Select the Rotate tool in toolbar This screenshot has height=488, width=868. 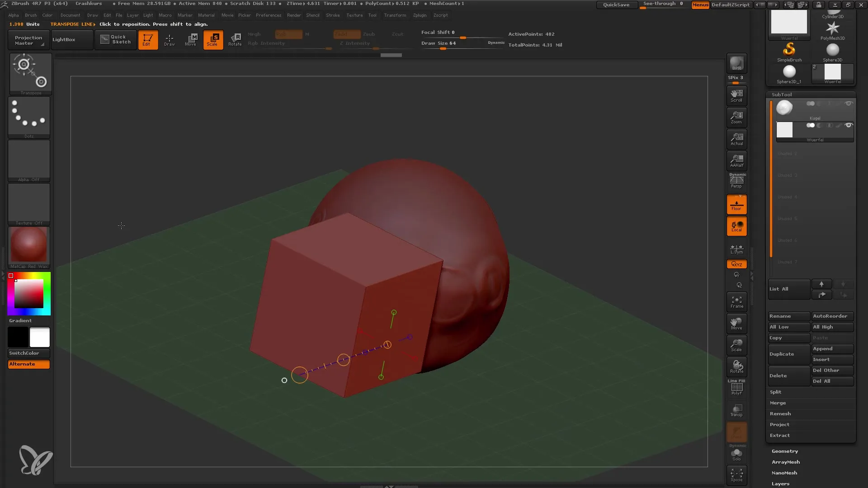pos(235,39)
